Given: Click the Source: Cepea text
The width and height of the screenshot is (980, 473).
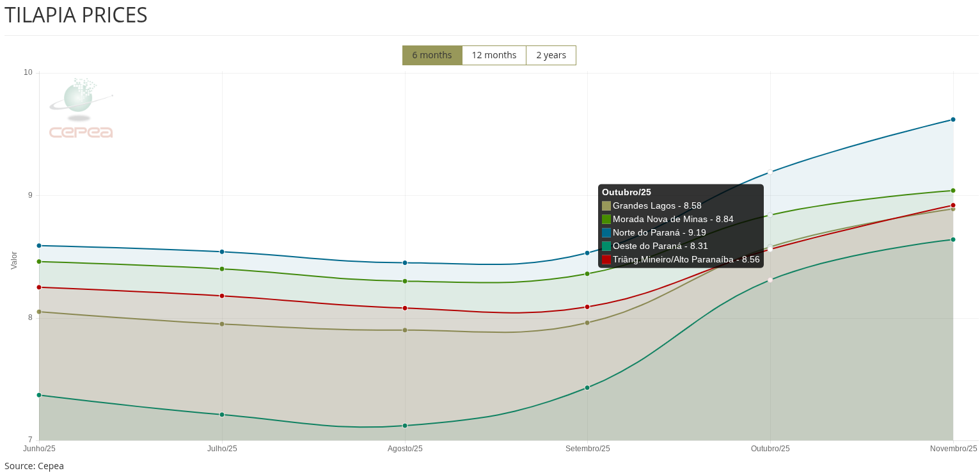Looking at the screenshot, I should pyautogui.click(x=34, y=466).
